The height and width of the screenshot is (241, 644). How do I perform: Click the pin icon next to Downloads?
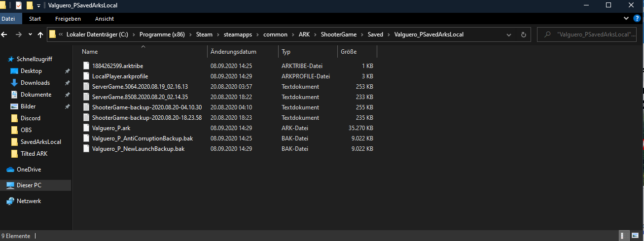[67, 83]
